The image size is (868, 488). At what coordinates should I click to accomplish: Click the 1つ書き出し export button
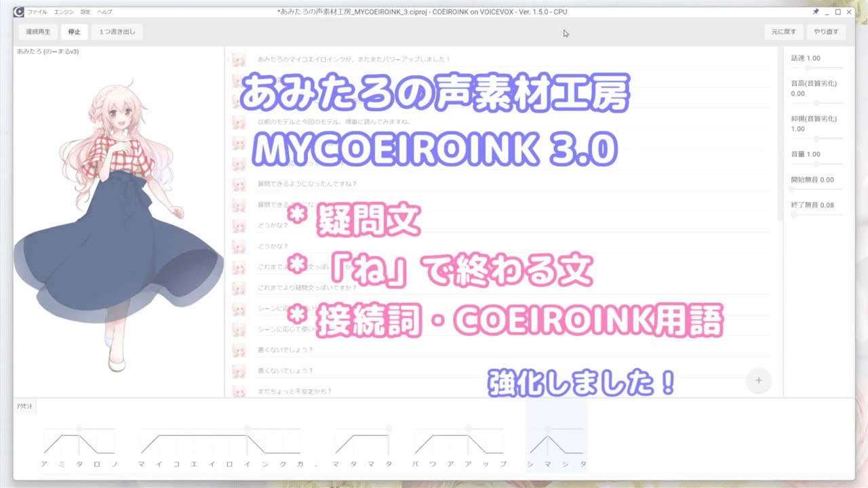click(117, 32)
